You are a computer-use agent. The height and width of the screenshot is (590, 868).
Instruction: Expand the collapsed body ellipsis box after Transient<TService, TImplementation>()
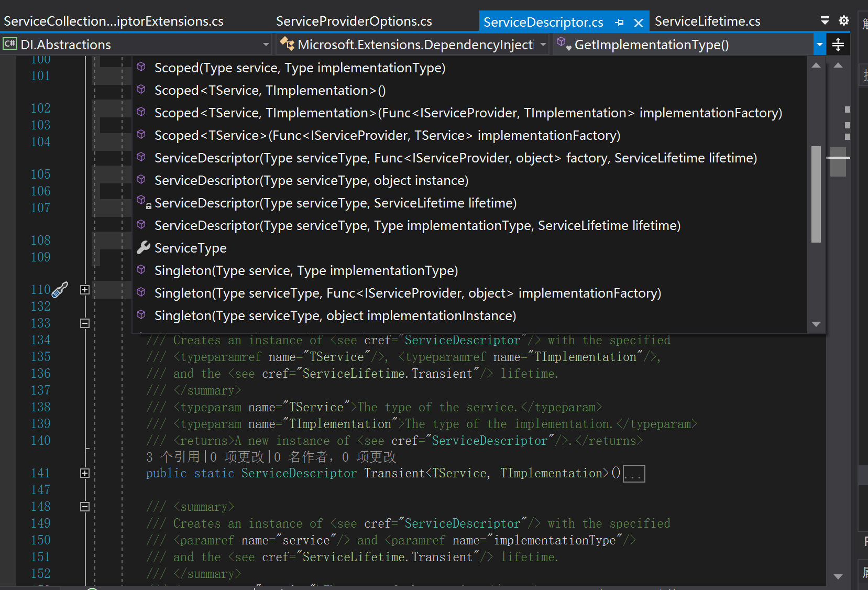(x=634, y=474)
